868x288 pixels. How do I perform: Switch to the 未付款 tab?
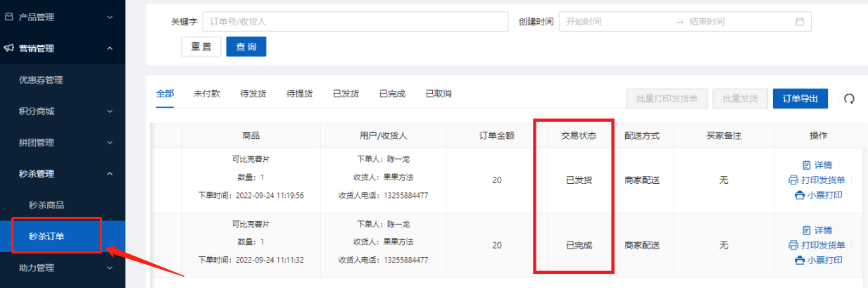tap(207, 94)
